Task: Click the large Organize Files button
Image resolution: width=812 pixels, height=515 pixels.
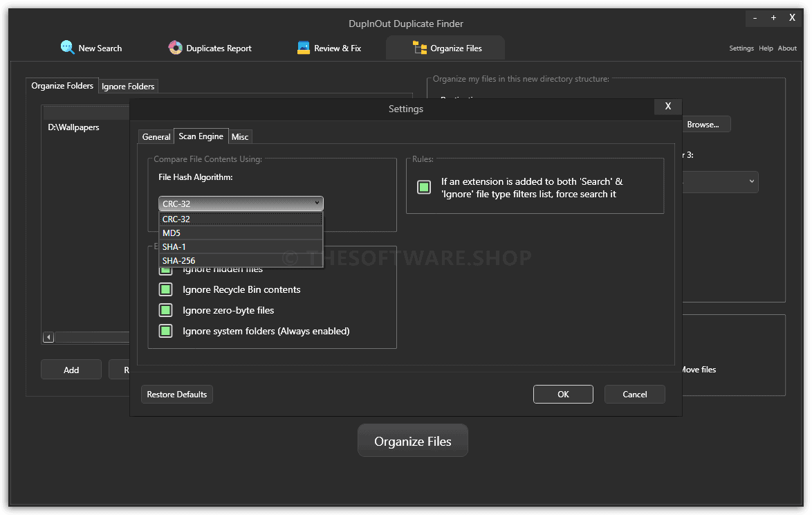Action: pyautogui.click(x=413, y=441)
